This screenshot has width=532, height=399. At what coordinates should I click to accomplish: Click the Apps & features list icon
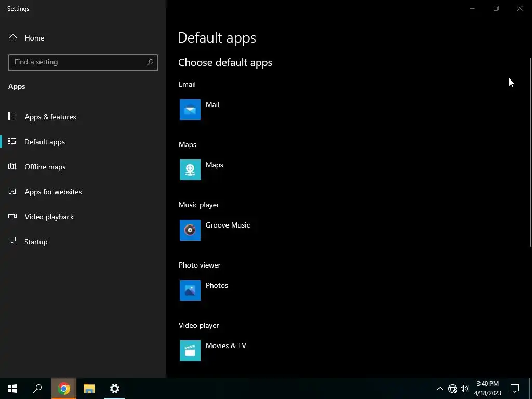click(x=12, y=116)
